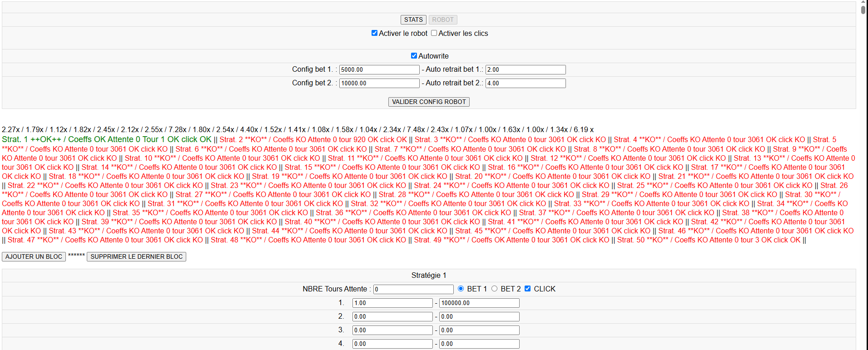Screen dimensions: 868x350
Task: Uncheck the CLICK checkbox in Stratégie 1
Action: coord(527,289)
